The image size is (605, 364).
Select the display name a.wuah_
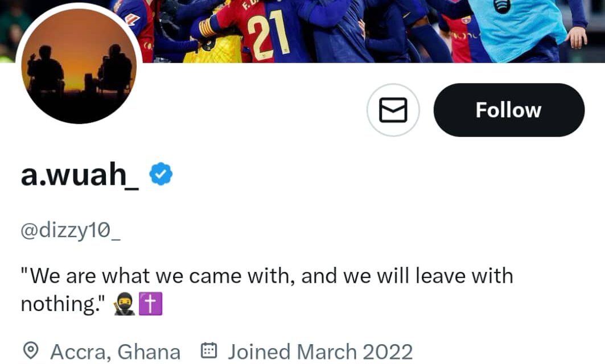point(80,175)
